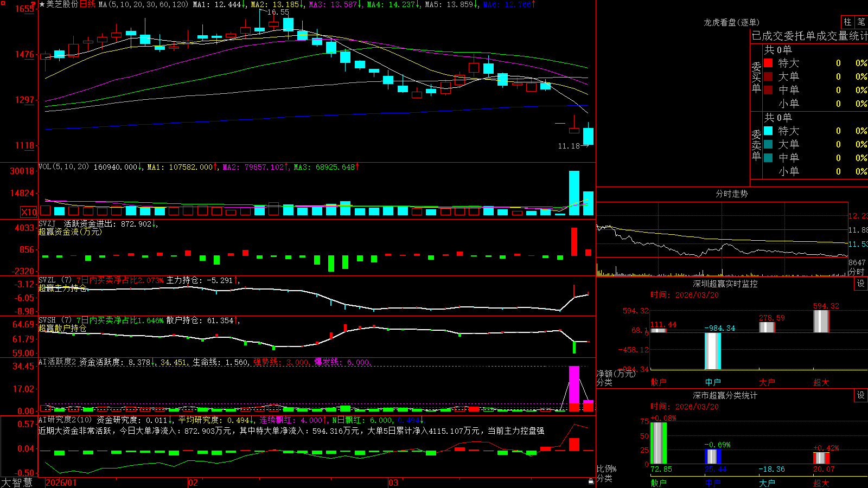Image resolution: width=868 pixels, height=488 pixels.
Task: Click the 超赢散户持仓 label
Action: pos(62,328)
